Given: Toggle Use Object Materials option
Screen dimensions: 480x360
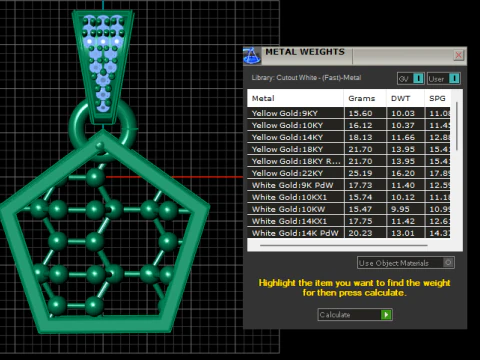Looking at the screenshot, I should coord(406,263).
